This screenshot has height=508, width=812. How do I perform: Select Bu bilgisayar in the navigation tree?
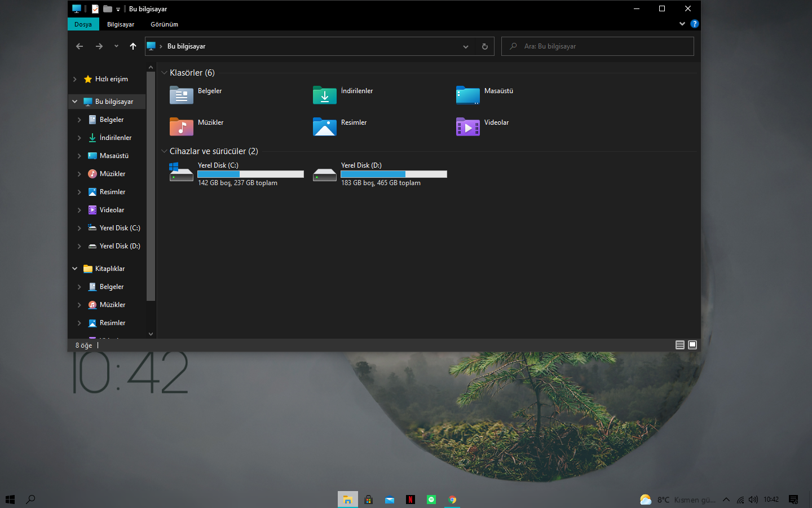(x=107, y=102)
